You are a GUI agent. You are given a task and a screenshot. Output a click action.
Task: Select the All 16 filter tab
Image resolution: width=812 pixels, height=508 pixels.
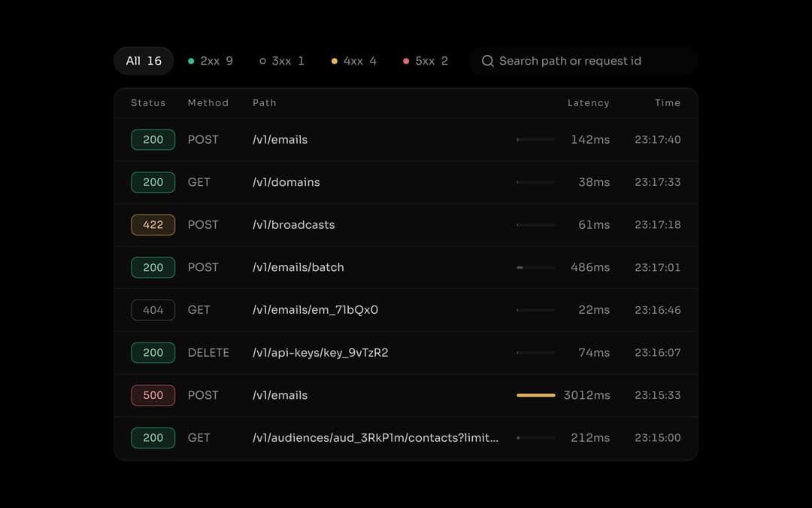(x=144, y=61)
